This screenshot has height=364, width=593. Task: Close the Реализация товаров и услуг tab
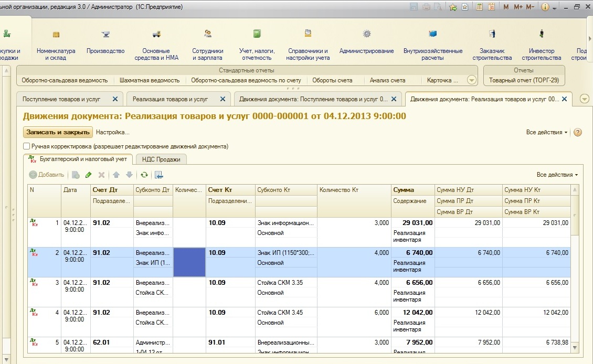coord(223,99)
